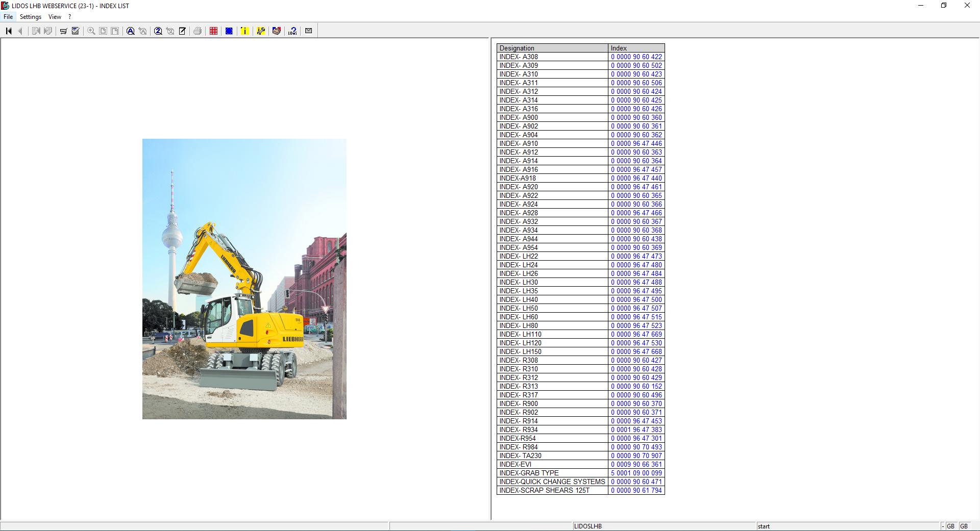Click the service wrench icon
The image size is (980, 531).
point(261,31)
